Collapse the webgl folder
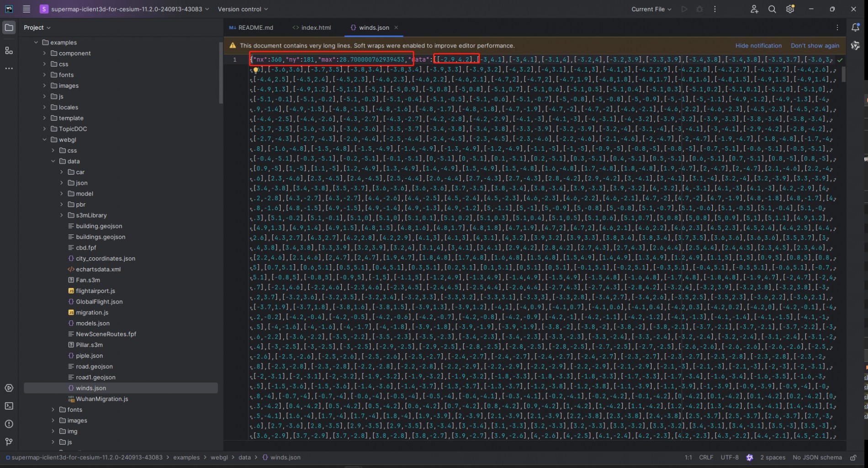This screenshot has width=868, height=468. click(x=44, y=140)
